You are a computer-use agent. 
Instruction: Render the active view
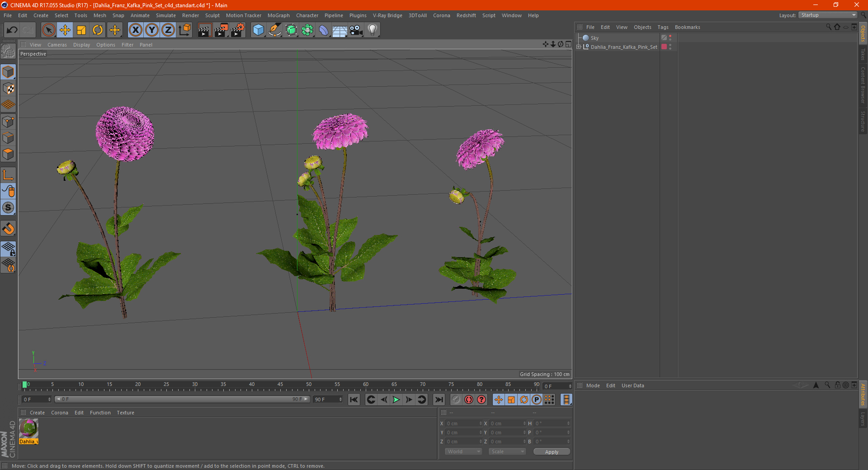point(204,30)
